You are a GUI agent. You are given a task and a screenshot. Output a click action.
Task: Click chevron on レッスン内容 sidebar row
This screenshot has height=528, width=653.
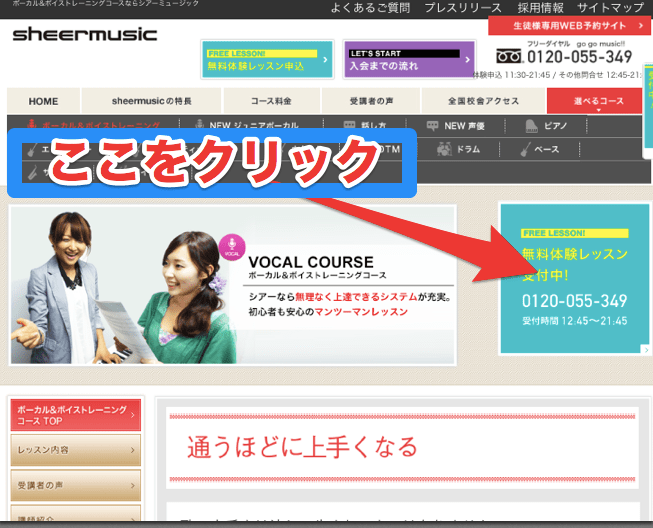pos(132,450)
